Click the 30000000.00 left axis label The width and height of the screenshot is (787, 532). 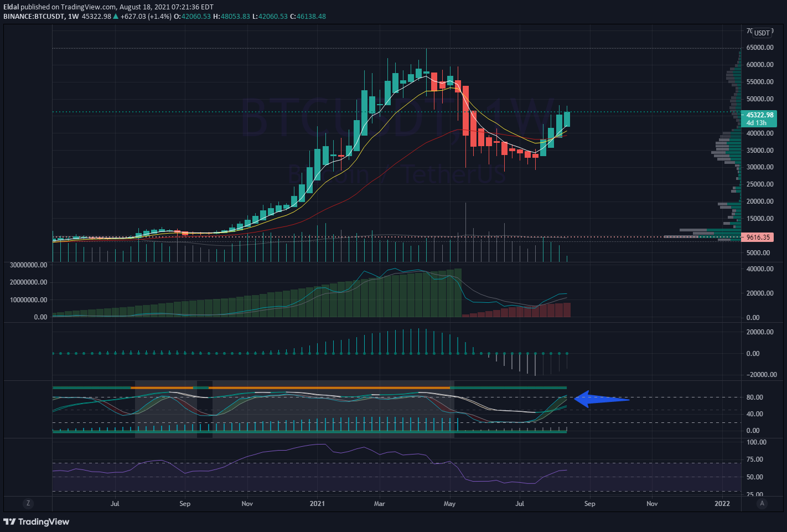(29, 265)
